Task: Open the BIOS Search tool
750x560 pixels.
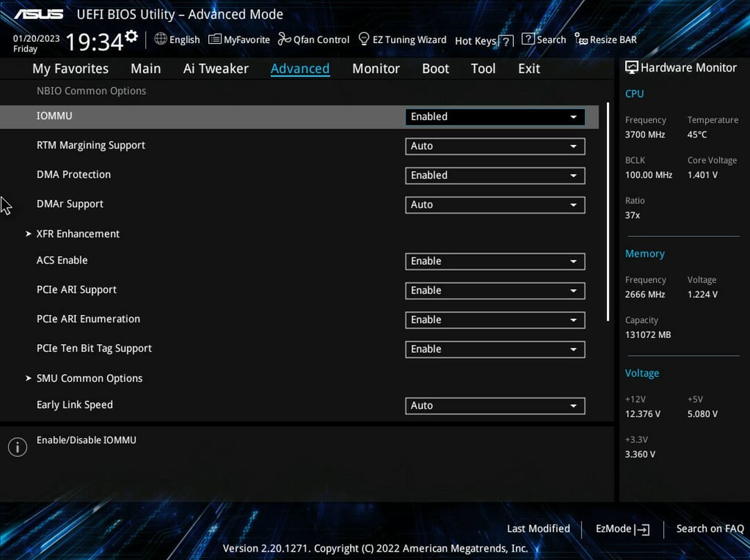Action: pyautogui.click(x=544, y=40)
